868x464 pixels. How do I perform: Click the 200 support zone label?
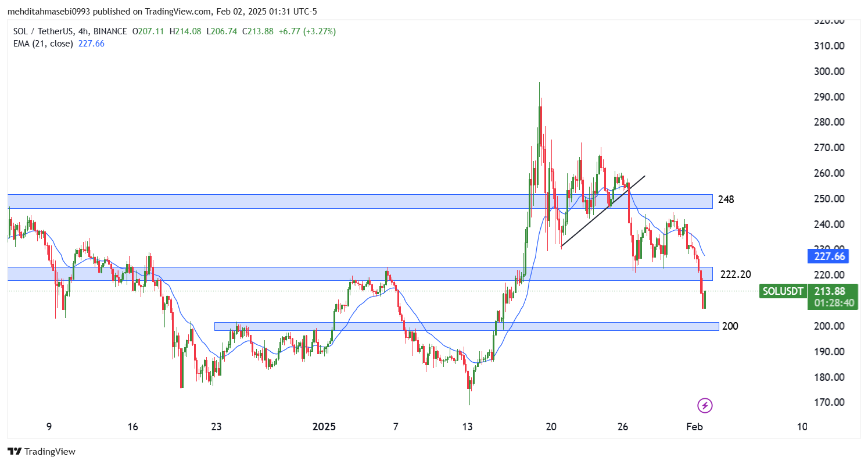[730, 326]
